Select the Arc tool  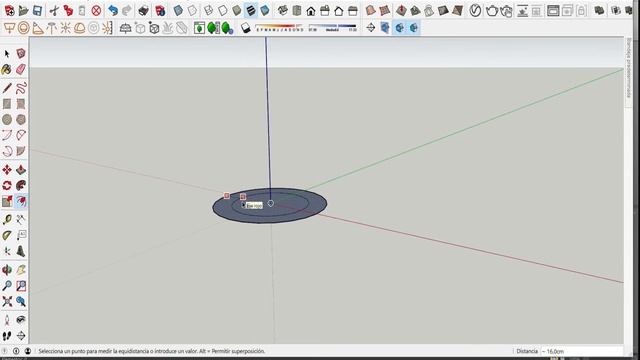coord(7,135)
